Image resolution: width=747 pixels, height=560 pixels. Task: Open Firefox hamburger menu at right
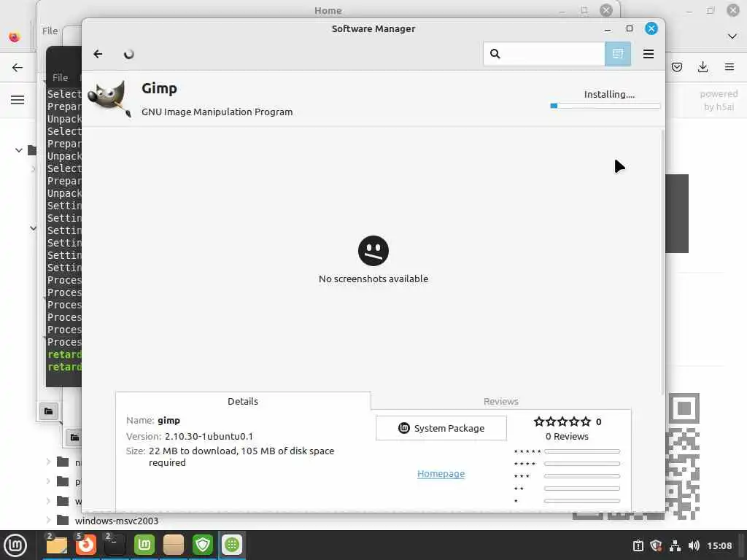pos(729,67)
